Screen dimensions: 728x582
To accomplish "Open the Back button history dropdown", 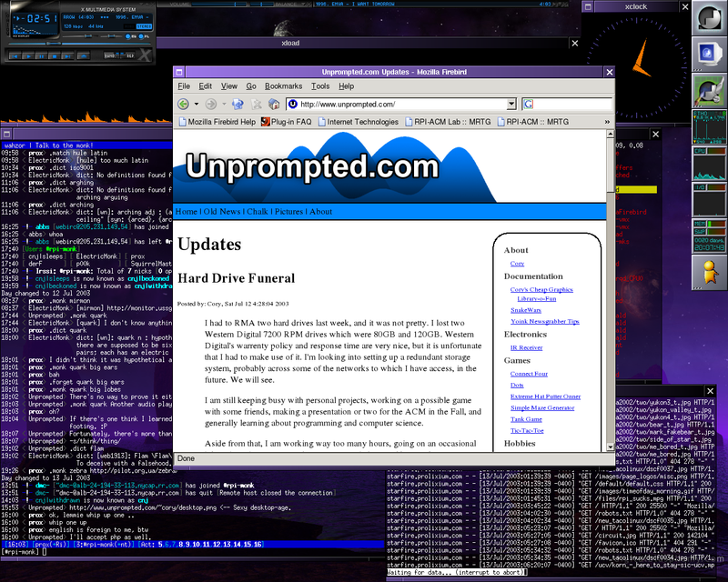I will point(197,104).
